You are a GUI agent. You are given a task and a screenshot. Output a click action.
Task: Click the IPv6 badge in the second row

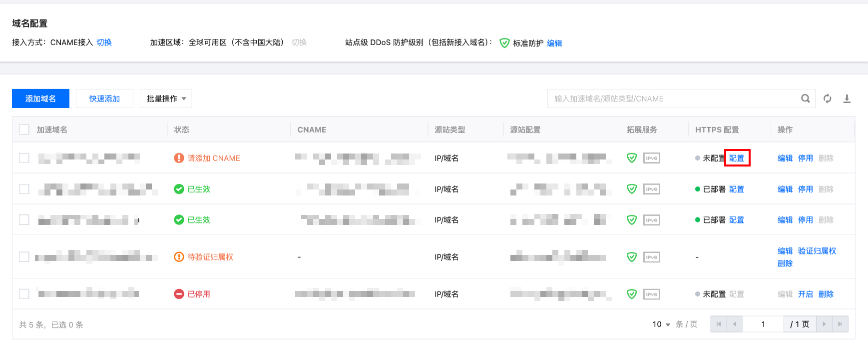click(651, 189)
